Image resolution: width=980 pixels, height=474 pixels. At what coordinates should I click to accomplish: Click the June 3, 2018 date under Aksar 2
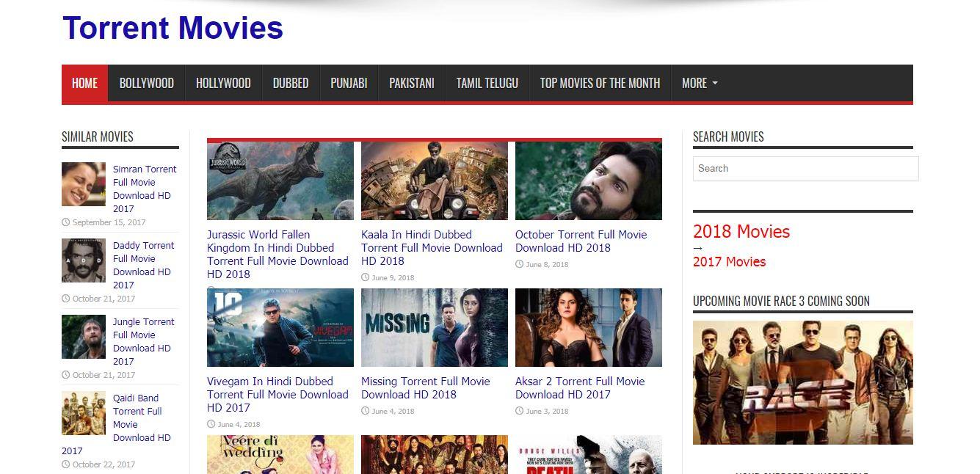point(547,412)
